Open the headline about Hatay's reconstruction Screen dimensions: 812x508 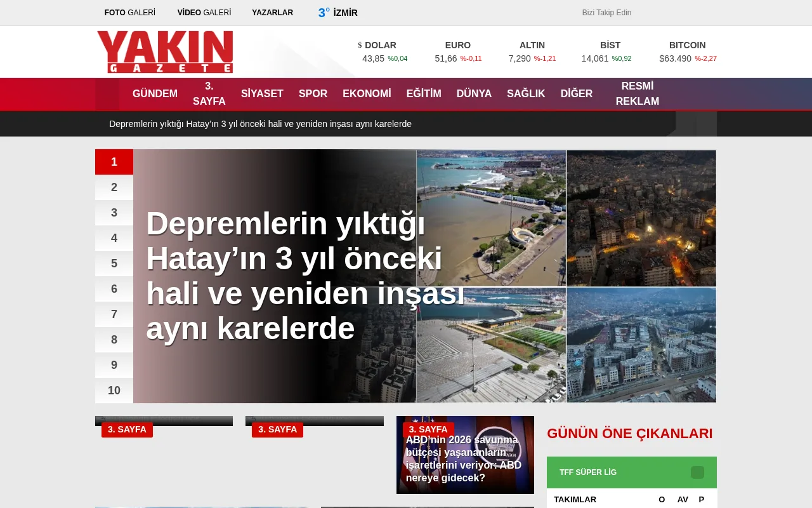[294, 276]
